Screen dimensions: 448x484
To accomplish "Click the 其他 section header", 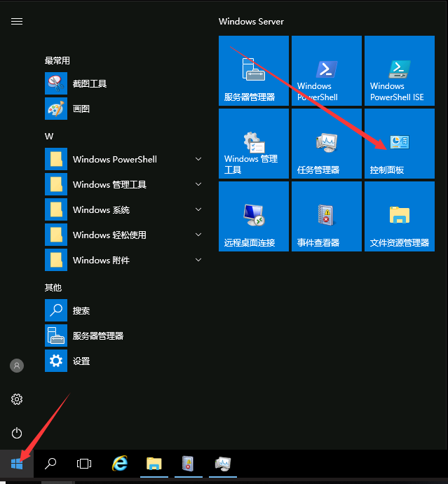I will [53, 287].
